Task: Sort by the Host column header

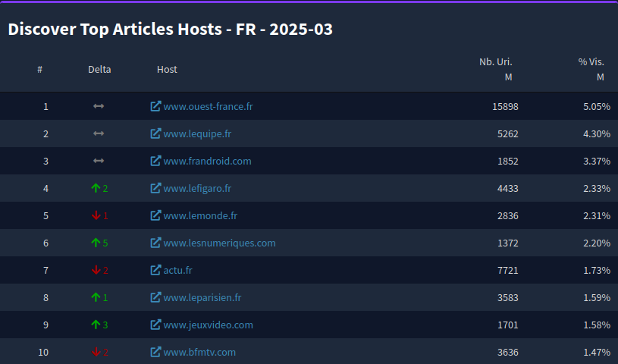Action: [x=167, y=70]
